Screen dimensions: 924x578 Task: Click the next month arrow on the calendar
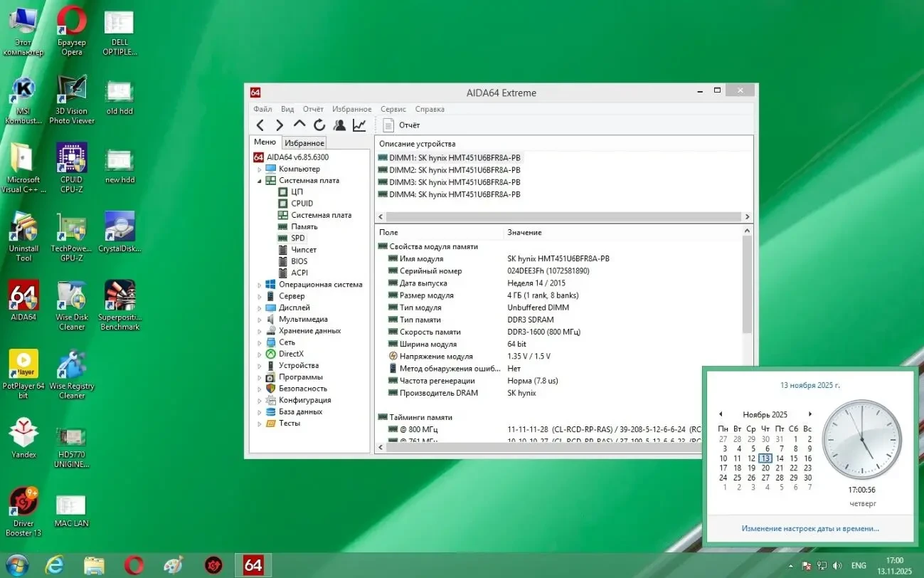[x=809, y=414]
